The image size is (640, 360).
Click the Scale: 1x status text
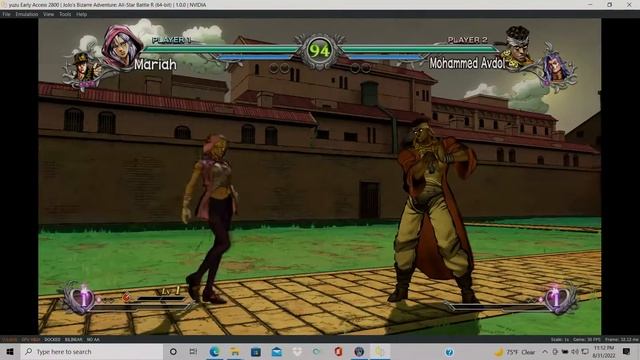pyautogui.click(x=560, y=340)
